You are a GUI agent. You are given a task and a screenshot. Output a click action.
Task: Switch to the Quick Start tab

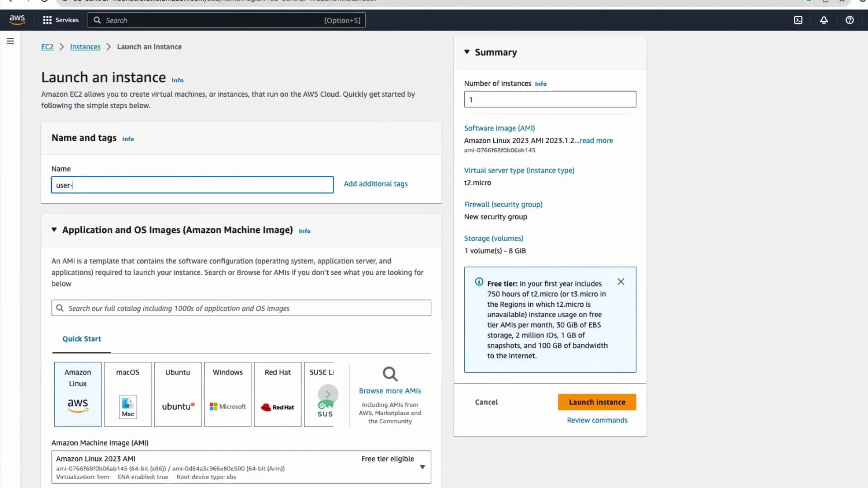81,338
